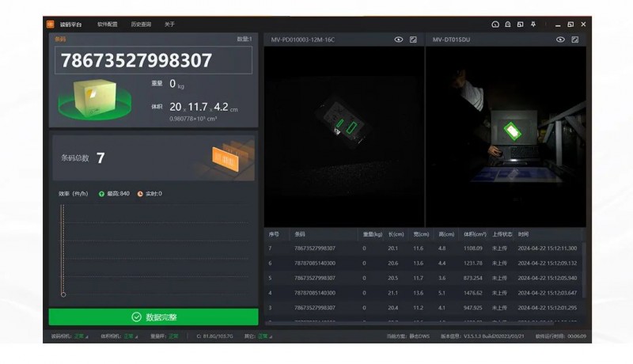Viewport: 633px width, 364px height.
Task: Expand the 读码相机 status dropdown arrow
Action: [x=87, y=337]
